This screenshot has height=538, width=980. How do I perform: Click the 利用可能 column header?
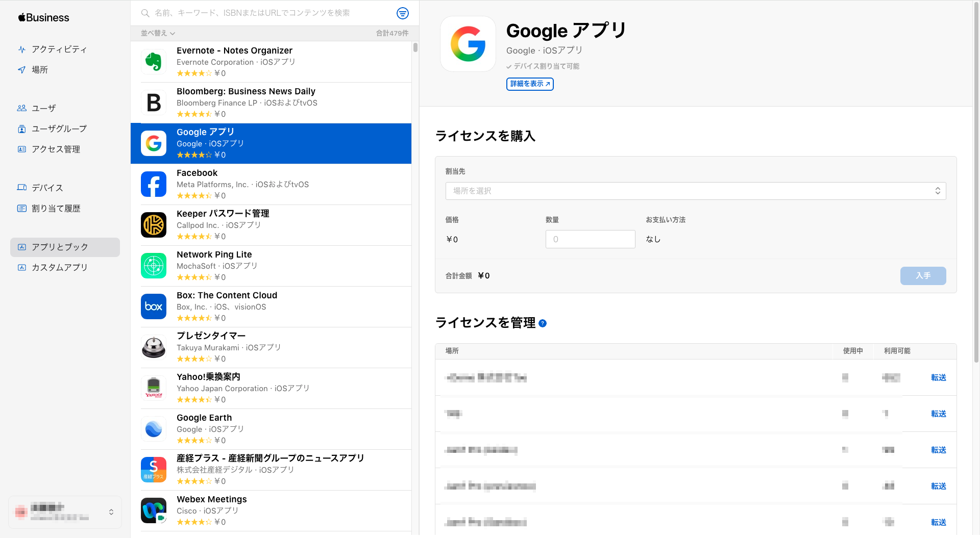pyautogui.click(x=897, y=351)
